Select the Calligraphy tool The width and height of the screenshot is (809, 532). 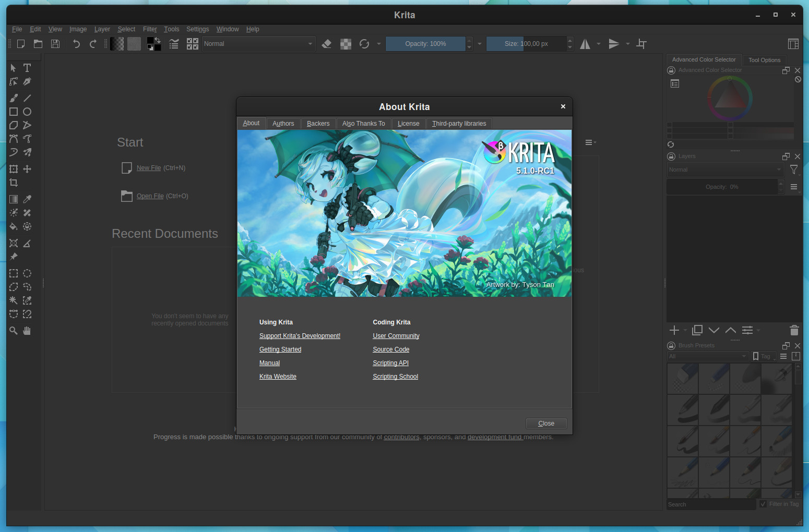click(x=27, y=81)
